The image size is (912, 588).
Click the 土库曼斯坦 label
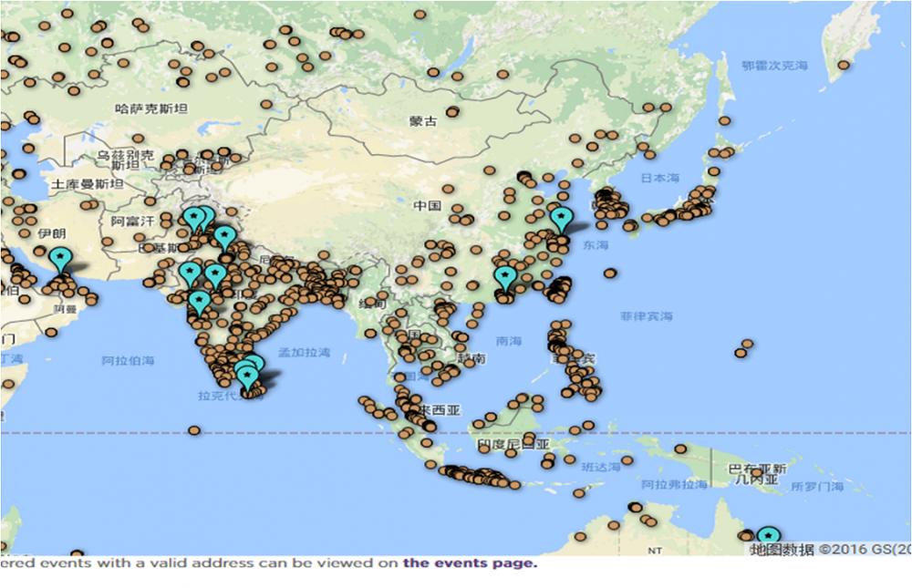(x=88, y=184)
